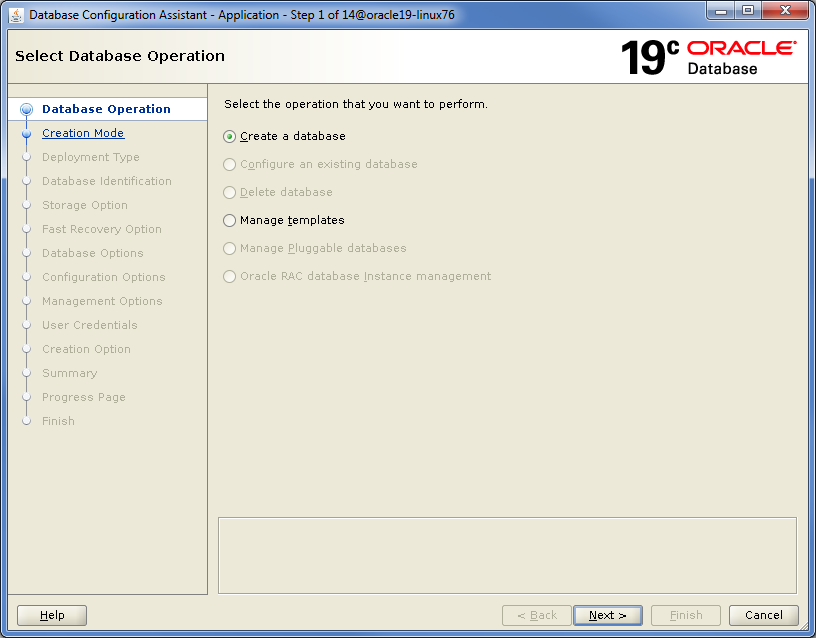This screenshot has width=816, height=638.
Task: Click the Java icon in the title bar
Action: click(x=17, y=15)
